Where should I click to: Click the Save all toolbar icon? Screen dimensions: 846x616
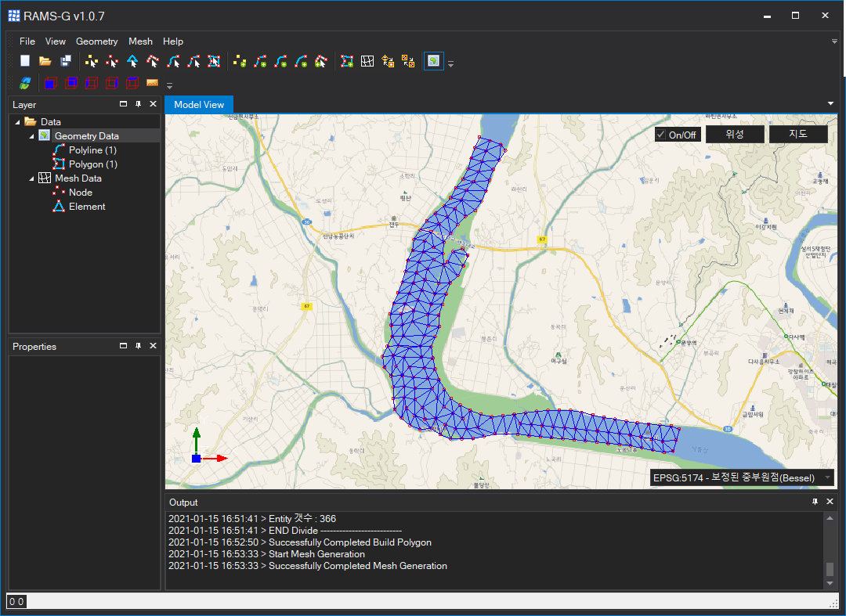pos(66,61)
